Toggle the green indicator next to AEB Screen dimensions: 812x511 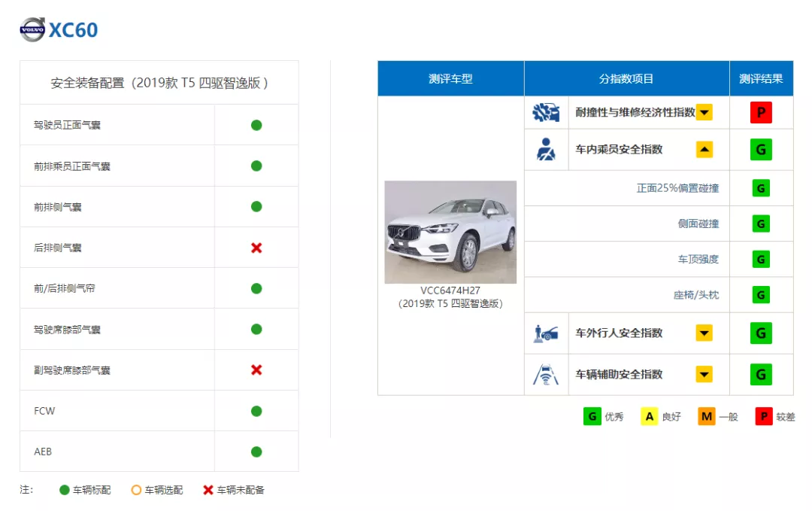tap(256, 452)
